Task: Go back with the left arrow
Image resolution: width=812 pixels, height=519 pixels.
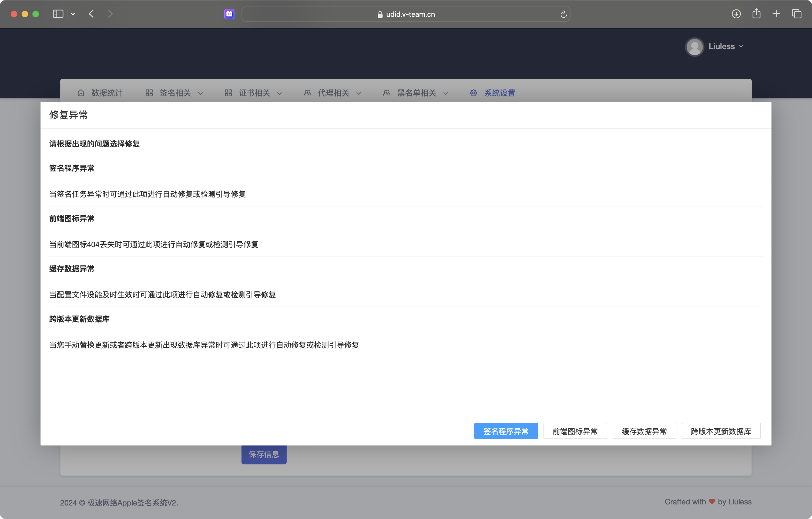Action: click(x=91, y=14)
